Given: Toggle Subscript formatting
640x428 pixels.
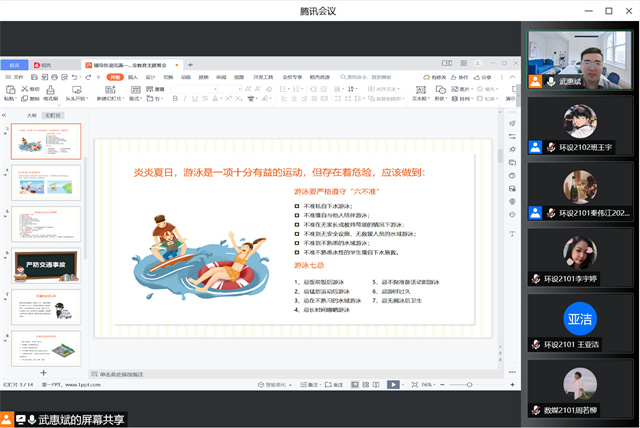Looking at the screenshot, I should 238,98.
